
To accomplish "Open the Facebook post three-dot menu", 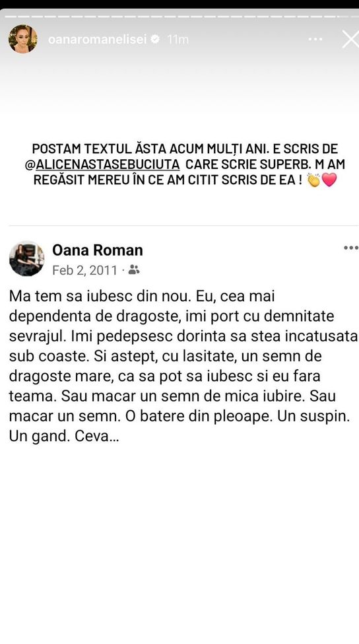I will 351,248.
